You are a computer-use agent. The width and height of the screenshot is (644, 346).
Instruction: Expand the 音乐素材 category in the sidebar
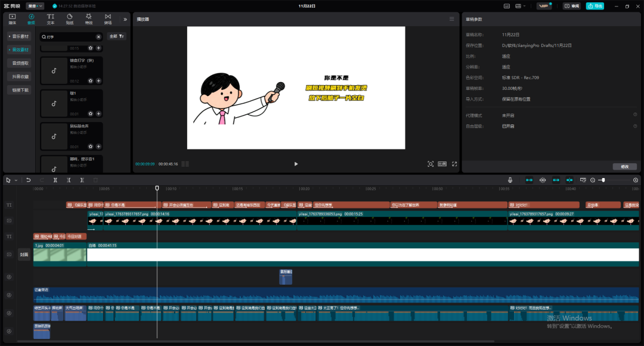pos(20,36)
